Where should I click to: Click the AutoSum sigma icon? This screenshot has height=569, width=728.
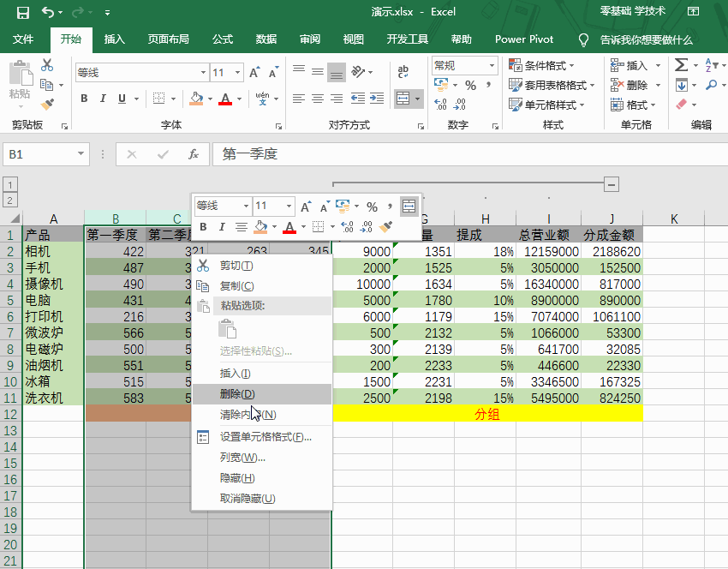pos(681,65)
